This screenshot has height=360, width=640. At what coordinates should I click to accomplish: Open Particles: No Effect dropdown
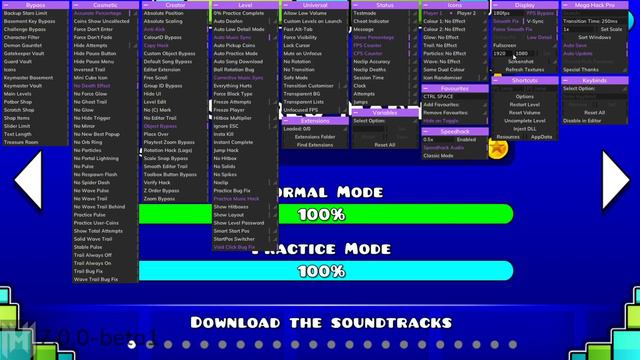(x=455, y=53)
